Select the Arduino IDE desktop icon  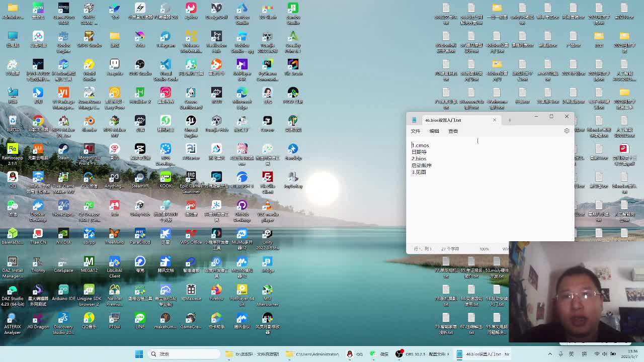coord(63,290)
